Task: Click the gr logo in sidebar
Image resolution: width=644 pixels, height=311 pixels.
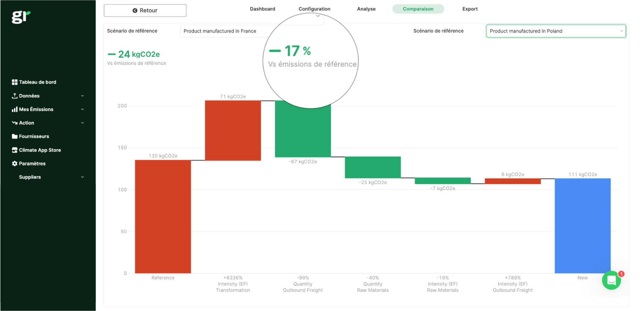Action: click(x=21, y=17)
